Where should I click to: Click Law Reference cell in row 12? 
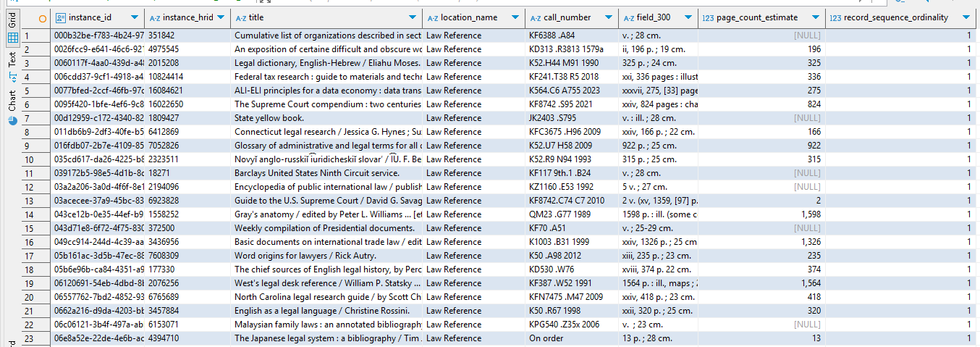tap(474, 187)
